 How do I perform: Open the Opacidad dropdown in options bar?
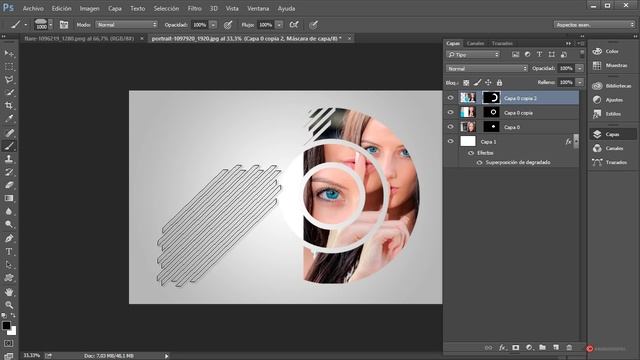pos(213,24)
